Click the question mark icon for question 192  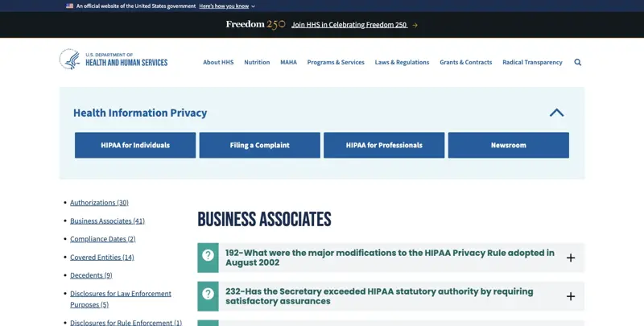pyautogui.click(x=208, y=256)
